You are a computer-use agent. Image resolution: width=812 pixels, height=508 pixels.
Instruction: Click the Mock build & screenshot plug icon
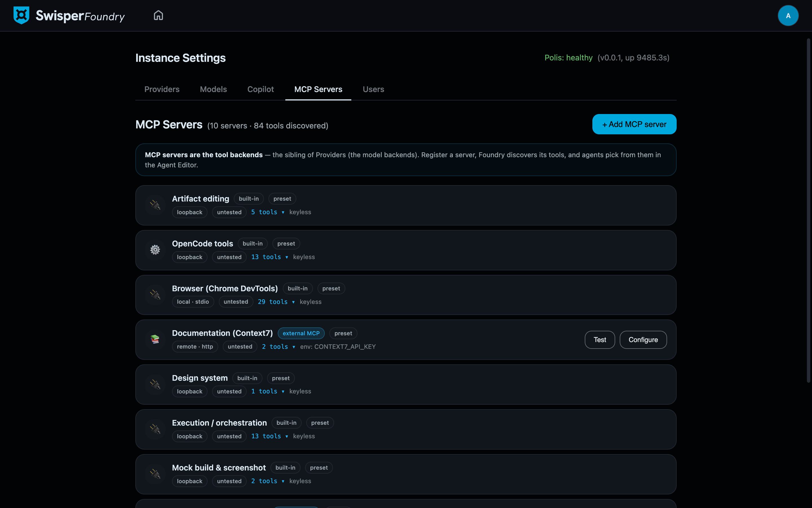tap(155, 474)
